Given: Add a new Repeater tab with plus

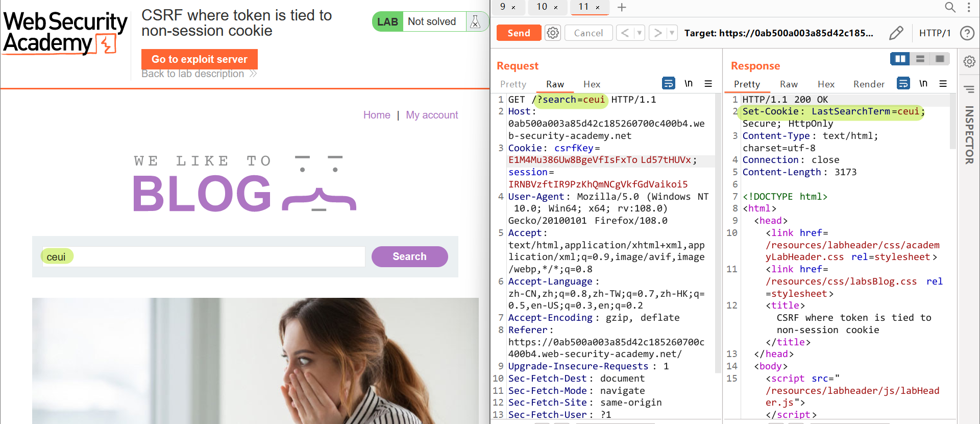Looking at the screenshot, I should click(622, 7).
